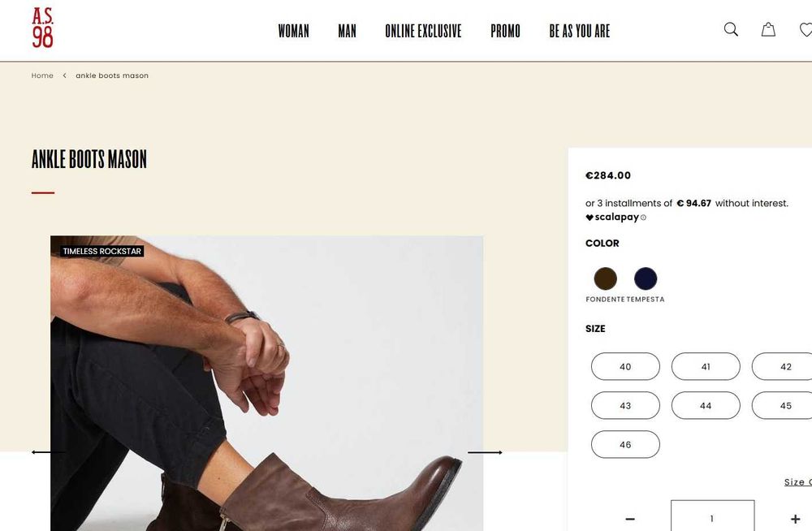The width and height of the screenshot is (812, 531).
Task: Click the Scalapay info icon
Action: 643,218
